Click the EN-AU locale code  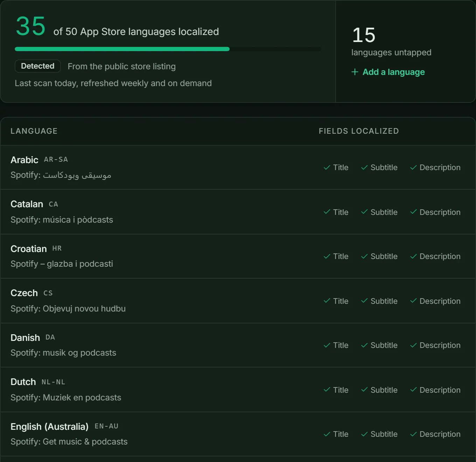pos(106,426)
